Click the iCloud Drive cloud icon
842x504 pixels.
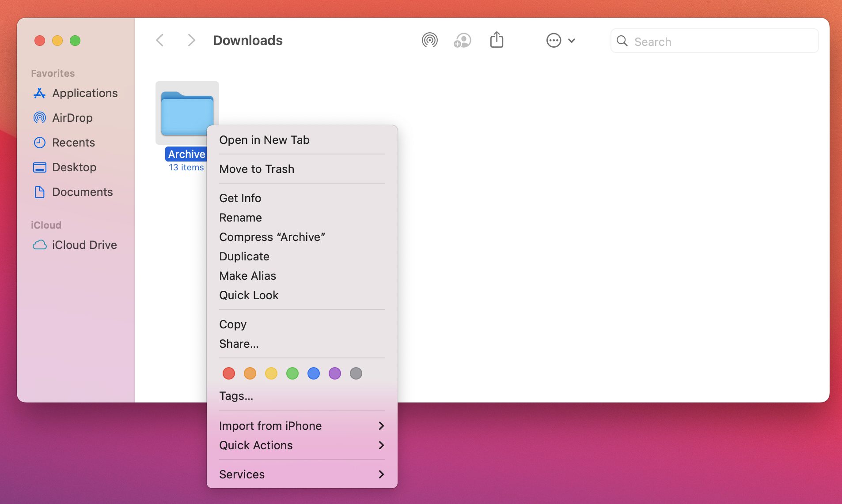coord(39,244)
